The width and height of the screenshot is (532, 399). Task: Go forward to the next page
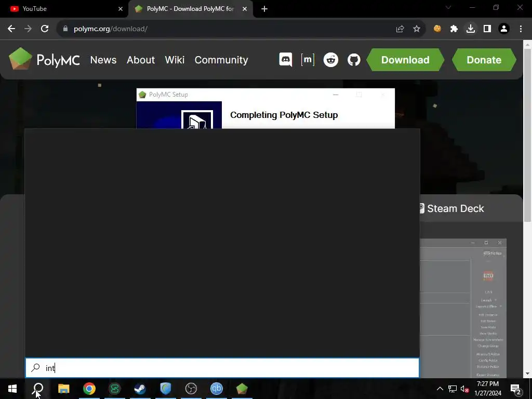[x=28, y=29]
